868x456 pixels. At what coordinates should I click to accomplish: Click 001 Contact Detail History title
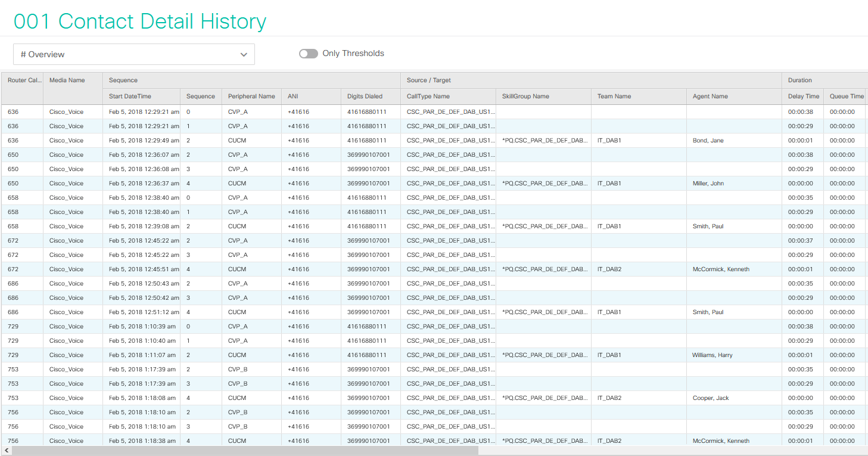point(140,21)
